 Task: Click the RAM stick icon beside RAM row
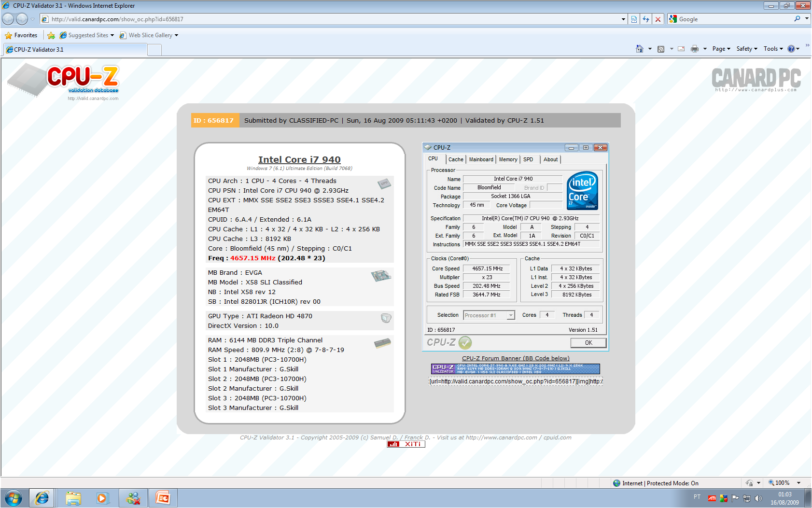click(x=382, y=343)
